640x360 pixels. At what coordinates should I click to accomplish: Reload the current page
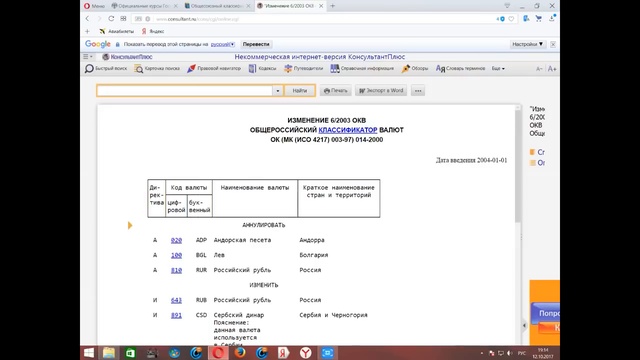pos(111,19)
